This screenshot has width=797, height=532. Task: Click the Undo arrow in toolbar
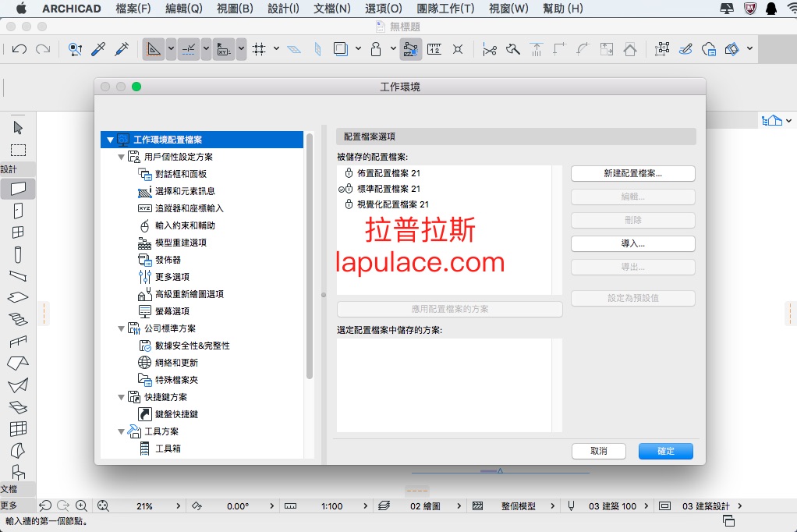19,49
